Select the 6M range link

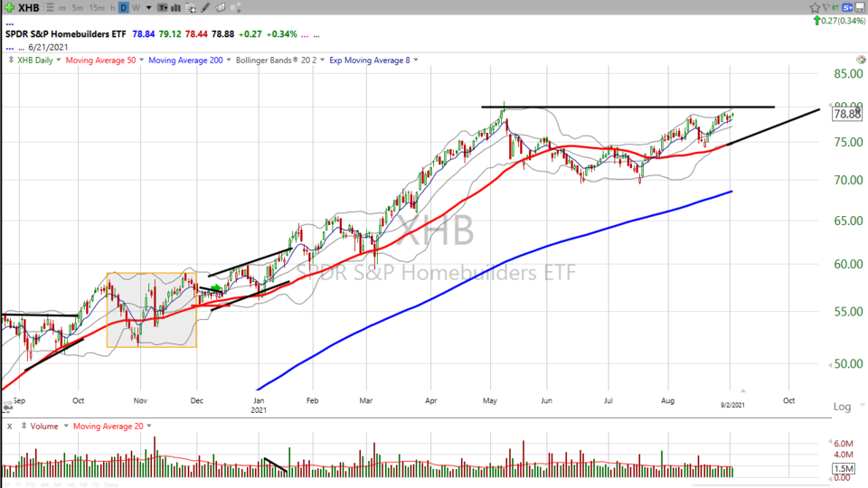(x=44, y=484)
